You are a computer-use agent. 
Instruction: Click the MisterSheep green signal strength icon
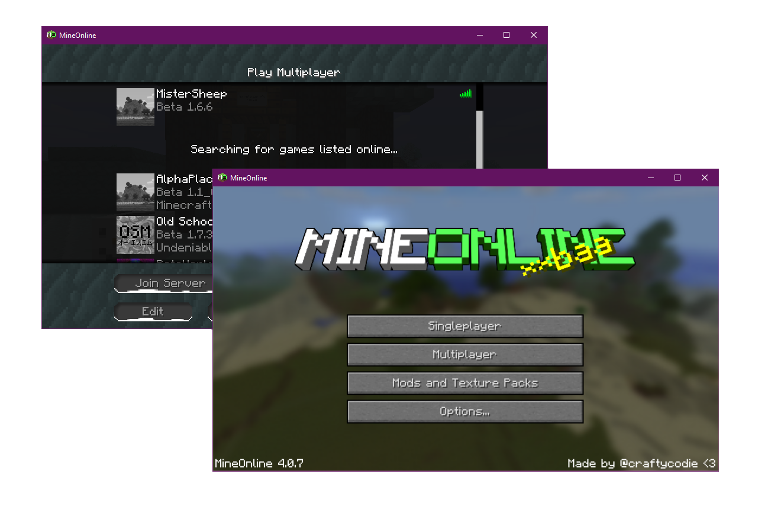(466, 93)
